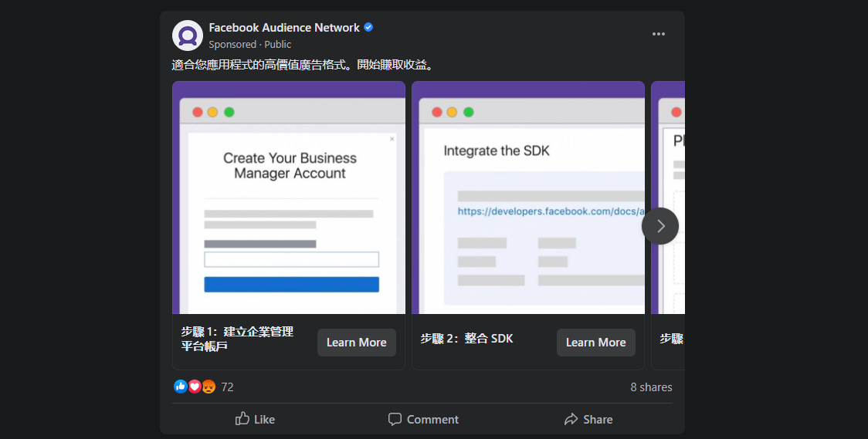Click the Sponsored · Public label
This screenshot has height=439, width=868.
(249, 44)
